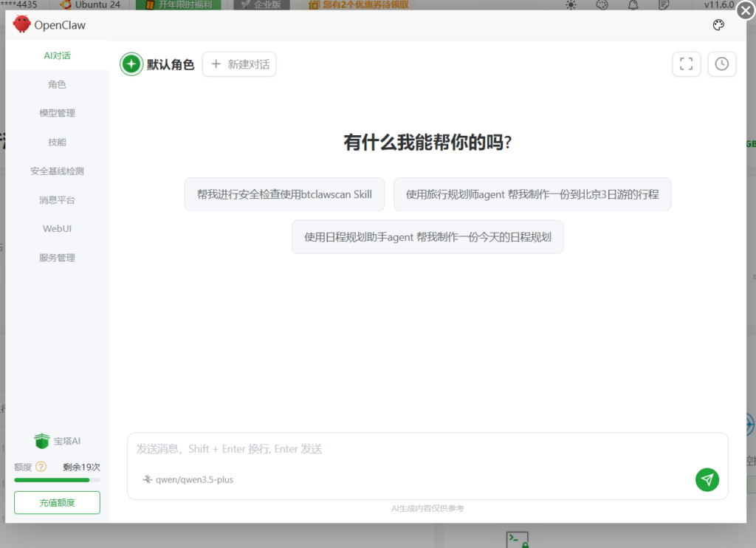Select the Beijing 3-day itinerary suggestion
756x548 pixels.
point(533,194)
